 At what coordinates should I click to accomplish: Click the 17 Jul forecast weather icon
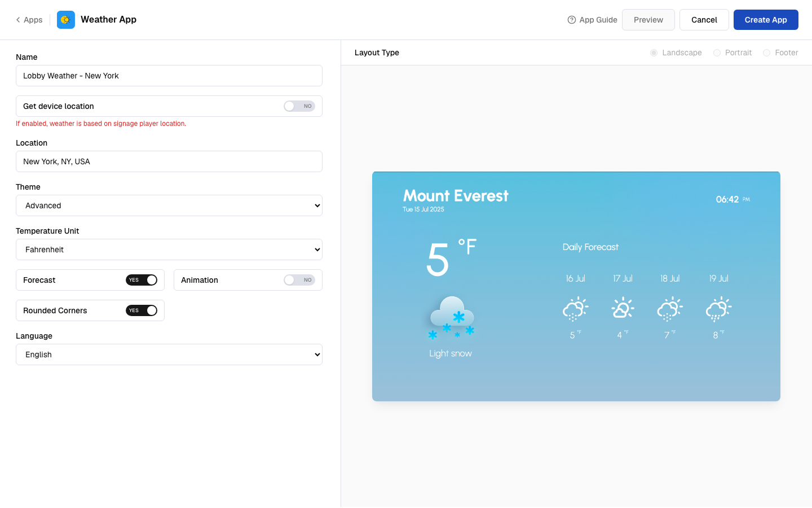coord(623,308)
